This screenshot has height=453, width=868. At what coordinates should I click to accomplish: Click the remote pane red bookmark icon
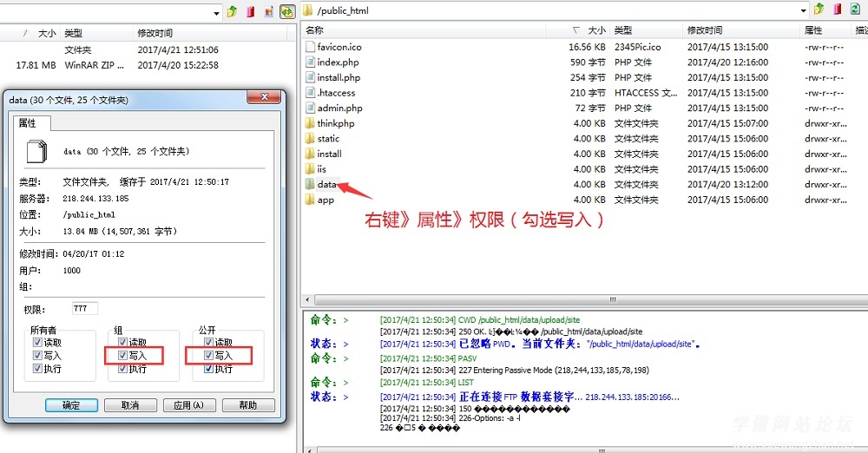point(838,10)
